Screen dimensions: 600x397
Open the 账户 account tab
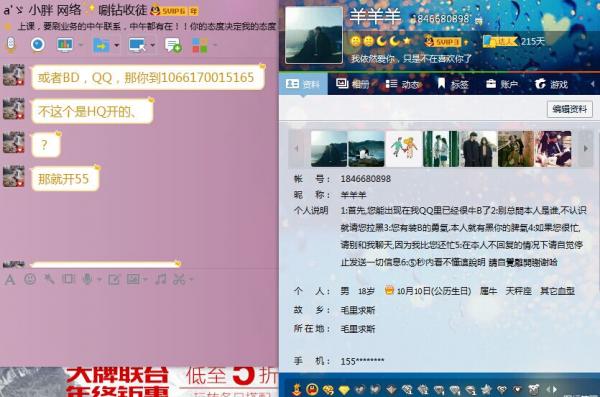click(502, 84)
